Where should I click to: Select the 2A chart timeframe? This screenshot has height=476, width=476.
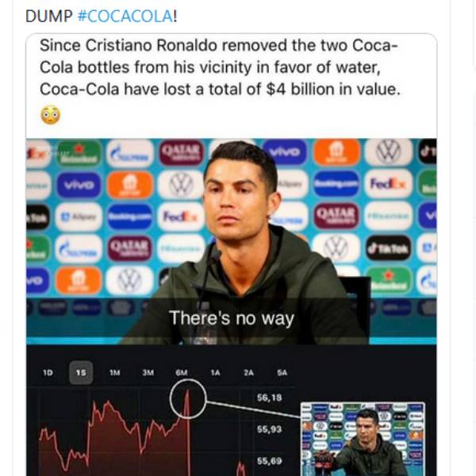pyautogui.click(x=248, y=372)
